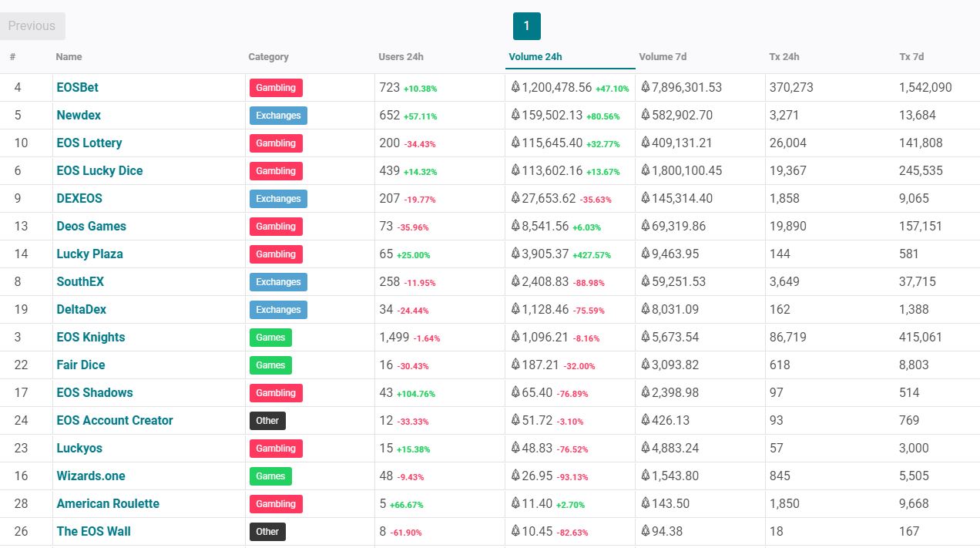
Task: Open the Luckyos dapp link
Action: click(x=79, y=449)
